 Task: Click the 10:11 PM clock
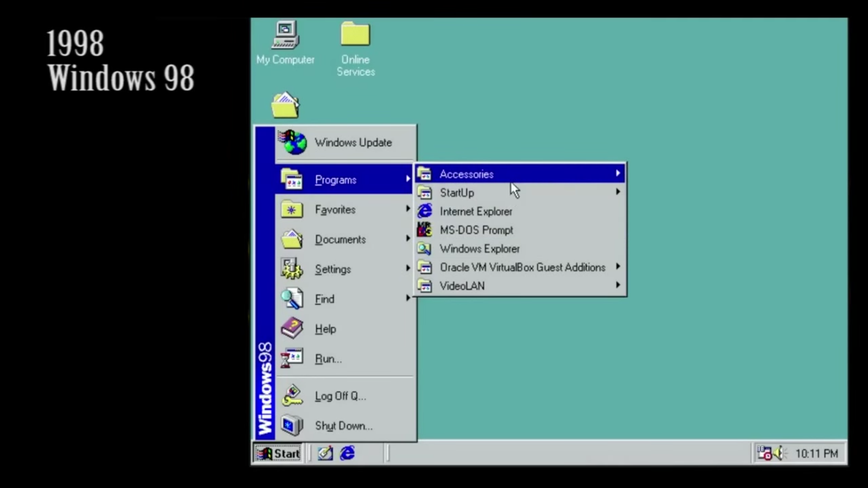coord(816,453)
